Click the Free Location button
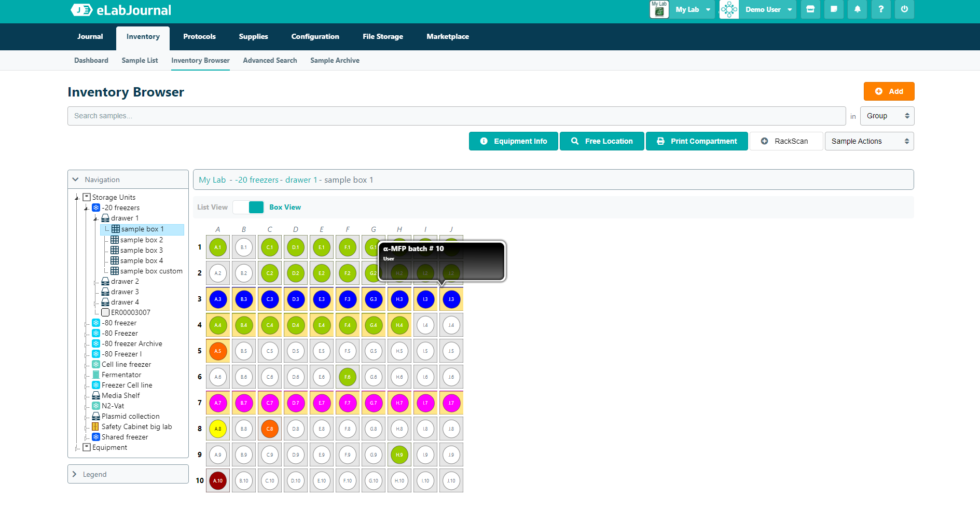This screenshot has height=510, width=980. point(602,141)
